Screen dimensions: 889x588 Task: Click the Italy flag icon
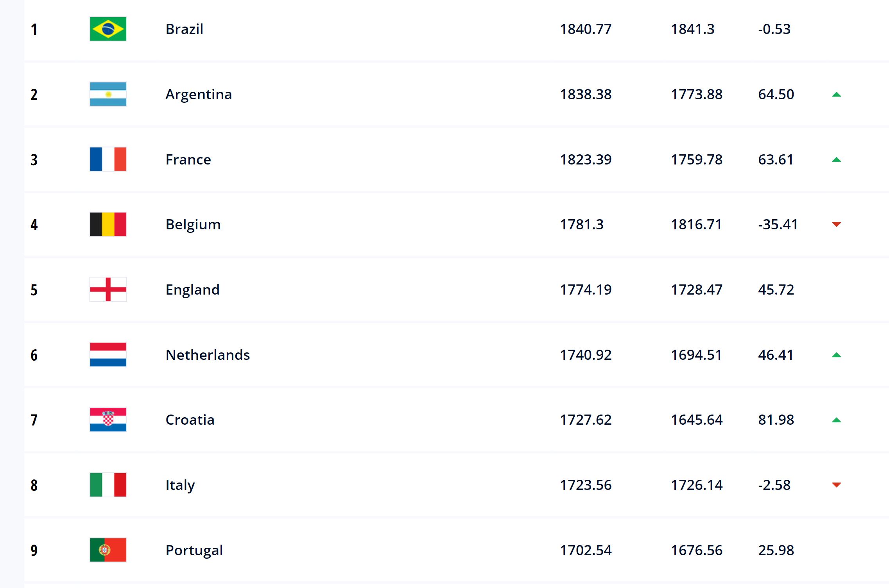click(x=108, y=485)
